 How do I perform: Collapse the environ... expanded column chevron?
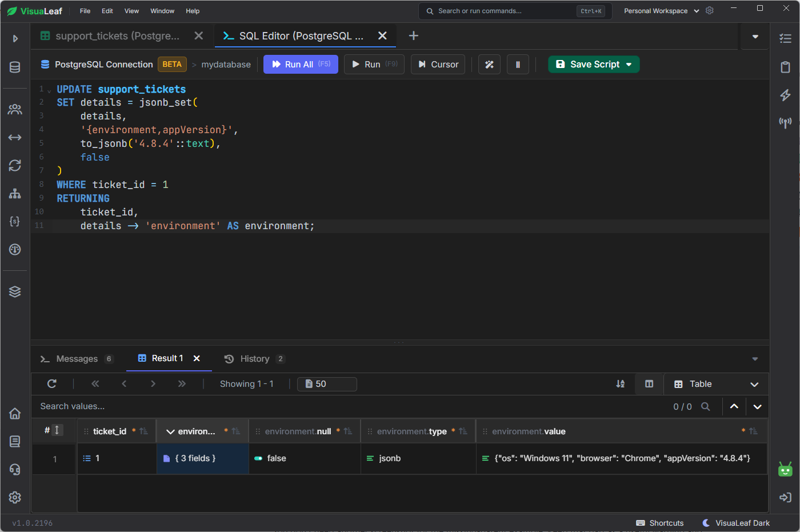[170, 431]
